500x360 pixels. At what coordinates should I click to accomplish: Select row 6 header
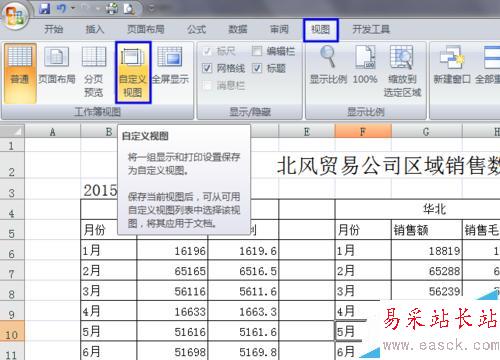click(x=12, y=254)
